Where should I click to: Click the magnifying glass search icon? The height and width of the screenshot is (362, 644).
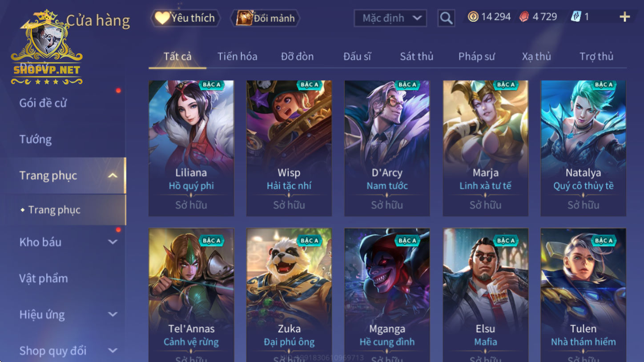point(446,18)
